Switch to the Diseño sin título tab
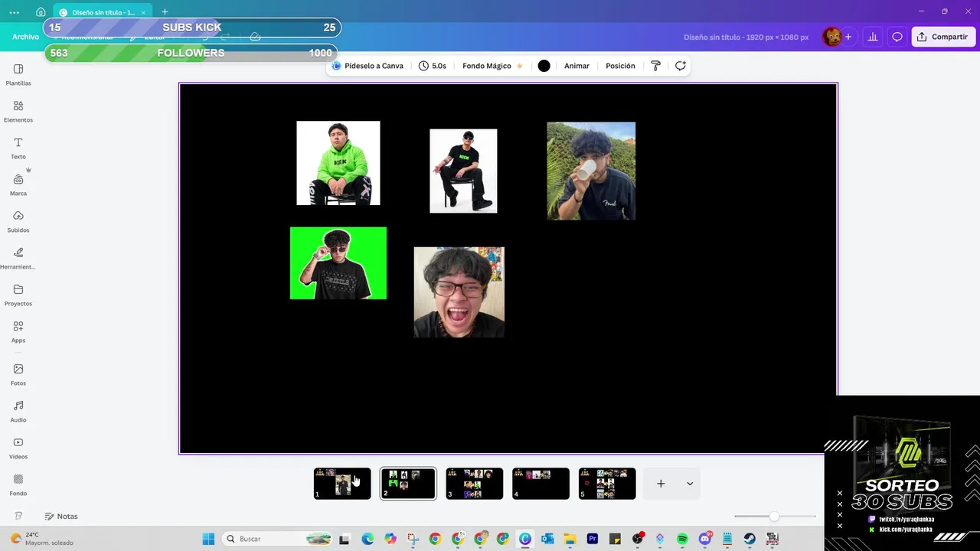The image size is (980, 551). [x=102, y=12]
